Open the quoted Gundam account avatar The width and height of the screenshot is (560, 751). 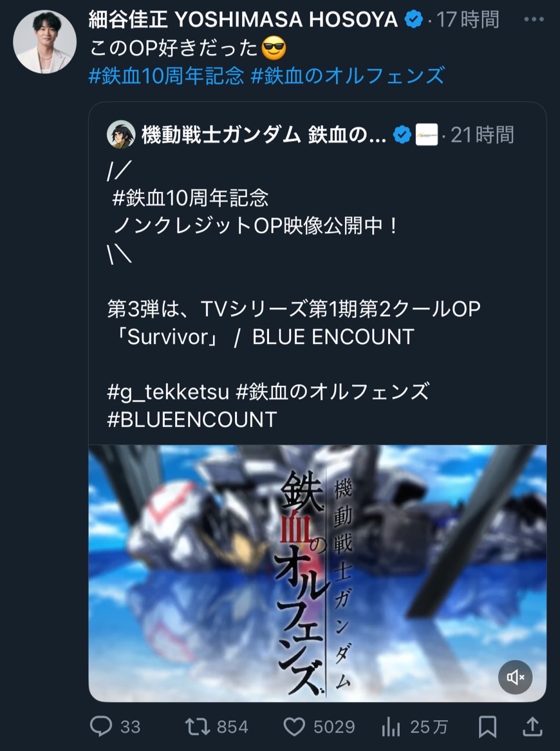[x=120, y=135]
